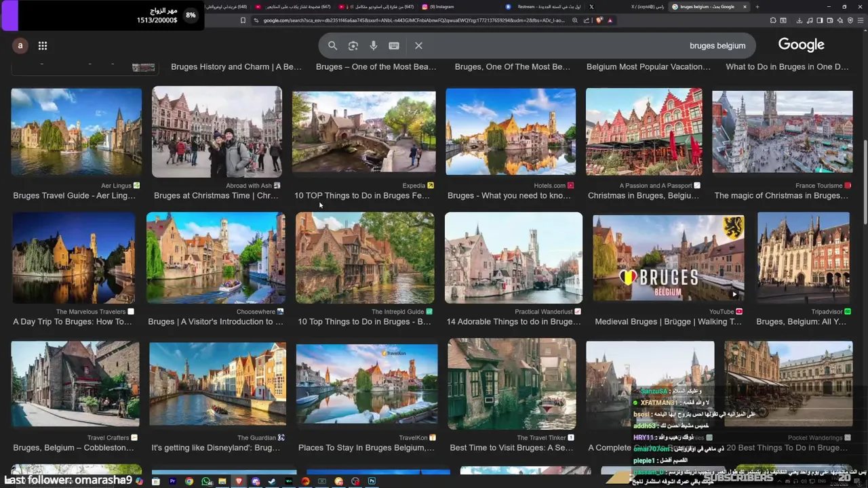Open the Aer Lingus Bruges canal thumbnail
Viewport: 868px width, 488px height.
click(x=77, y=132)
